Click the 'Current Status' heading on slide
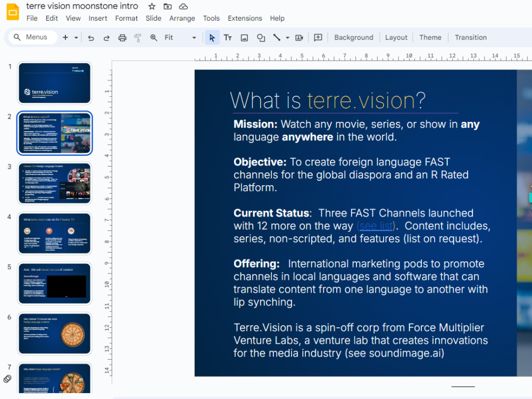 [x=271, y=213]
